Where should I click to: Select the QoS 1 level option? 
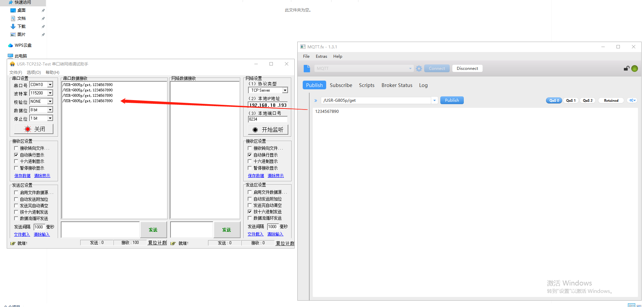tap(571, 100)
